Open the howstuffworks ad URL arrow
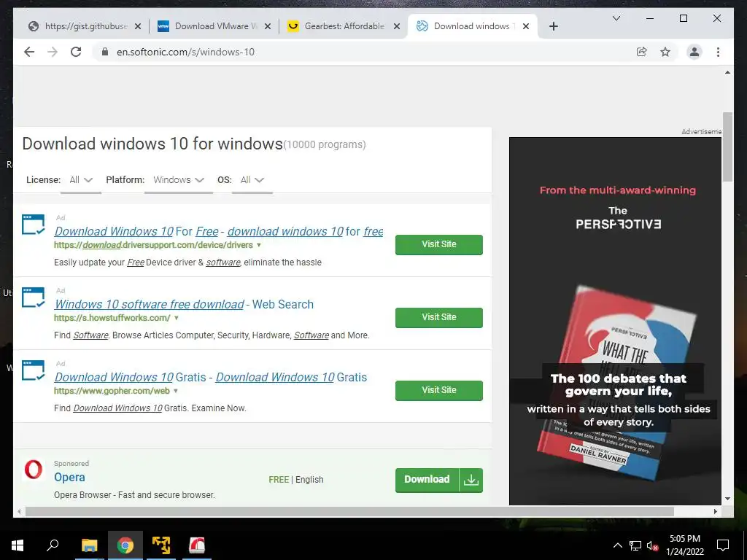747x560 pixels. [177, 318]
